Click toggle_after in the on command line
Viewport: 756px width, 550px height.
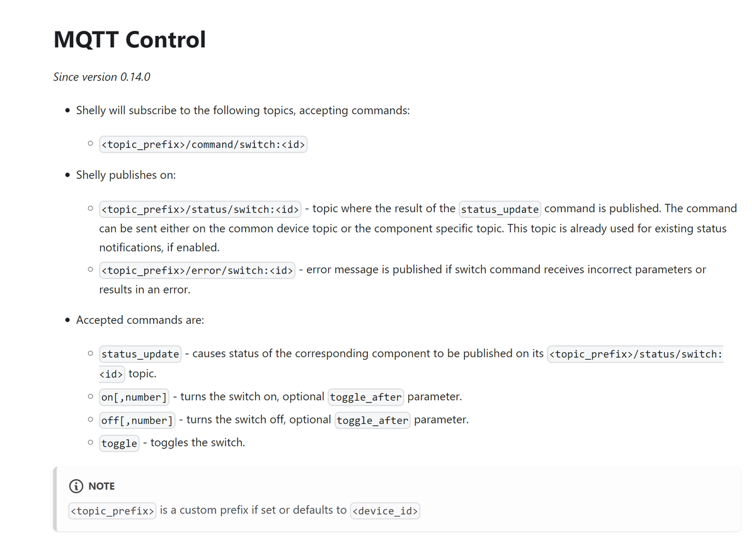coord(366,398)
